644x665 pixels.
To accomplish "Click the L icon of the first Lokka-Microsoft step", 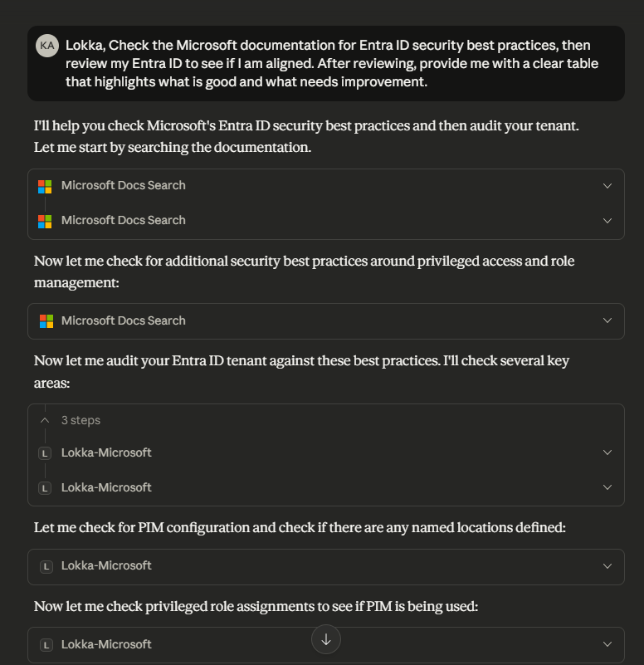I will [46, 453].
